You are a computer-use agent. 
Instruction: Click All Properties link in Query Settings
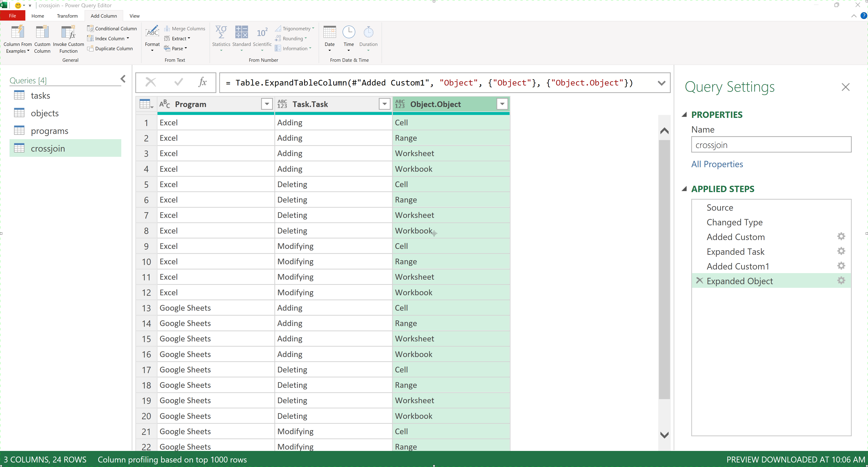(x=717, y=164)
